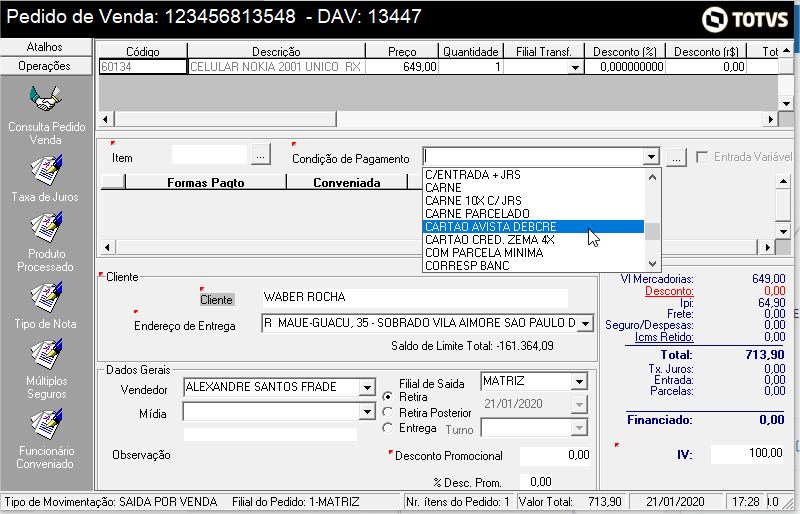800x514 pixels.
Task: Select CARNE PARCELADO option
Action: [534, 214]
